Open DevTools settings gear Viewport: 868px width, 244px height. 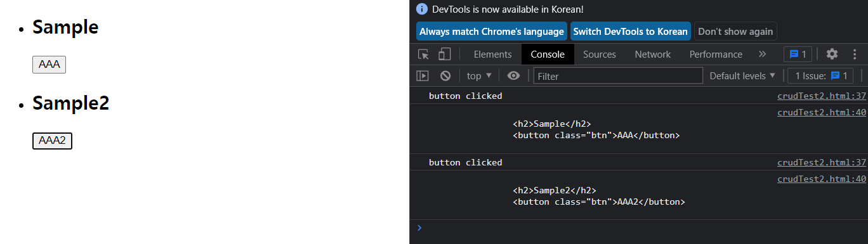click(x=832, y=55)
